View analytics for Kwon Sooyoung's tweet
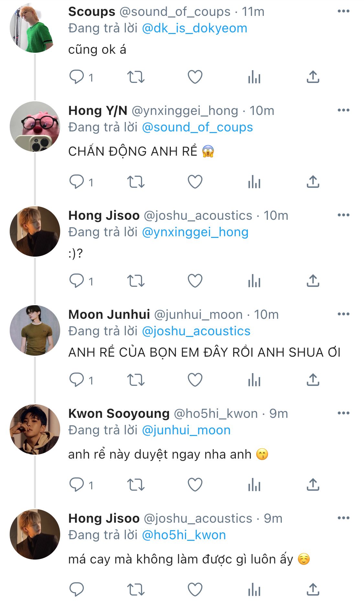Image resolution: width=364 pixels, height=601 pixels. (x=254, y=485)
